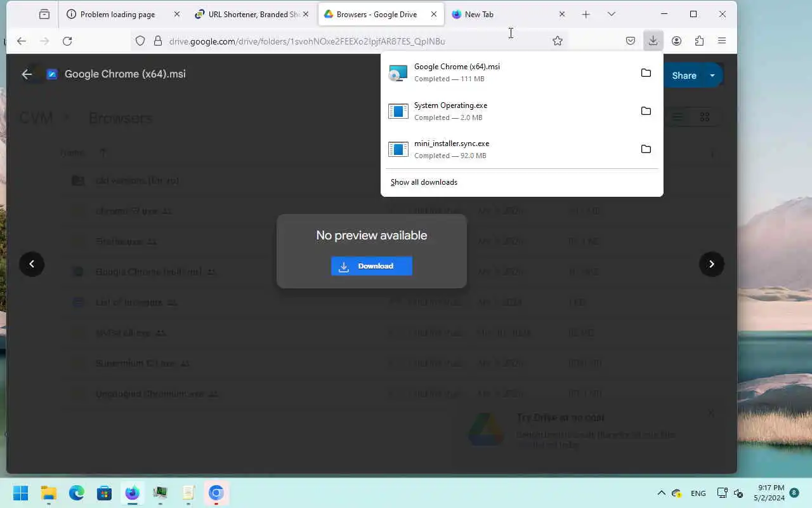Open Firefox View recent browsing icon
Screen dimensions: 812x508
(x=44, y=14)
